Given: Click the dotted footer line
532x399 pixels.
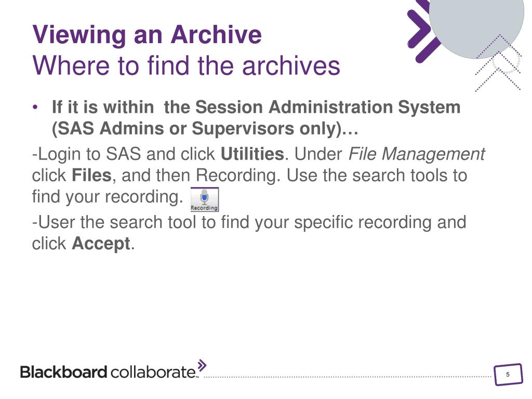Looking at the screenshot, I should tap(348, 377).
